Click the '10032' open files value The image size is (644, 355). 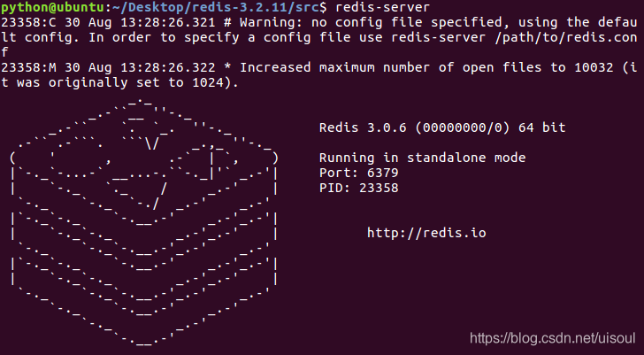click(x=594, y=67)
